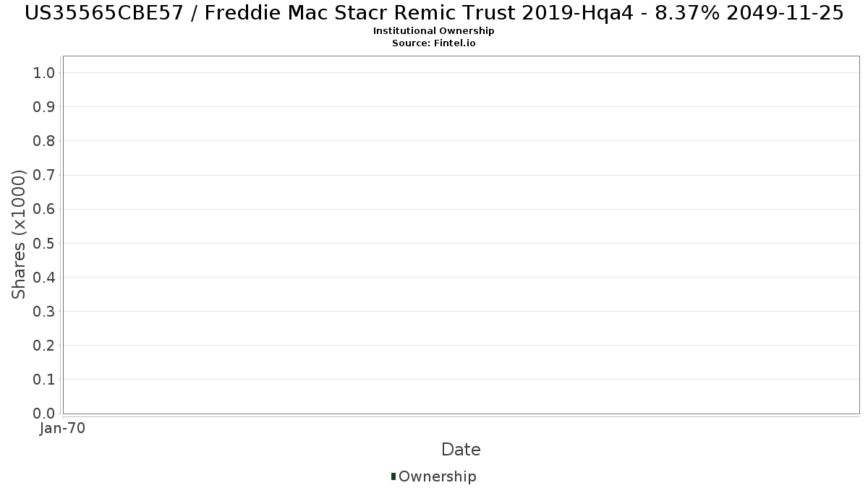This screenshot has height=488, width=868.
Task: Select the Institutional Ownership subtitle
Action: 433,31
